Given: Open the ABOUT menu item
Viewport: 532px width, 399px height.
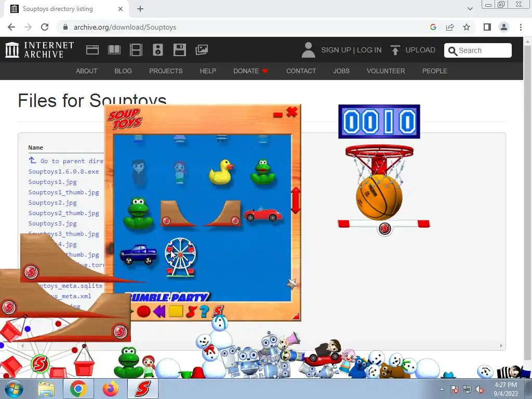Looking at the screenshot, I should (87, 71).
